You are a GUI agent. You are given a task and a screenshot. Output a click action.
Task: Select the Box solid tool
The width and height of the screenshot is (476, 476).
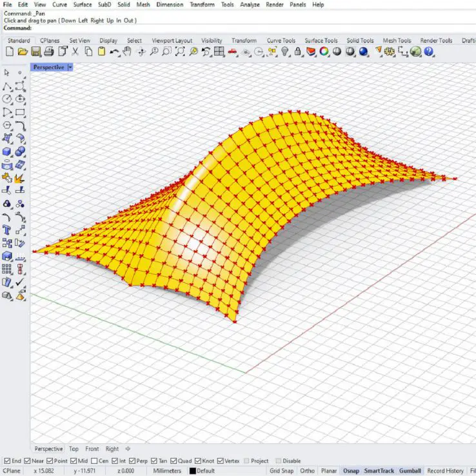(x=7, y=152)
